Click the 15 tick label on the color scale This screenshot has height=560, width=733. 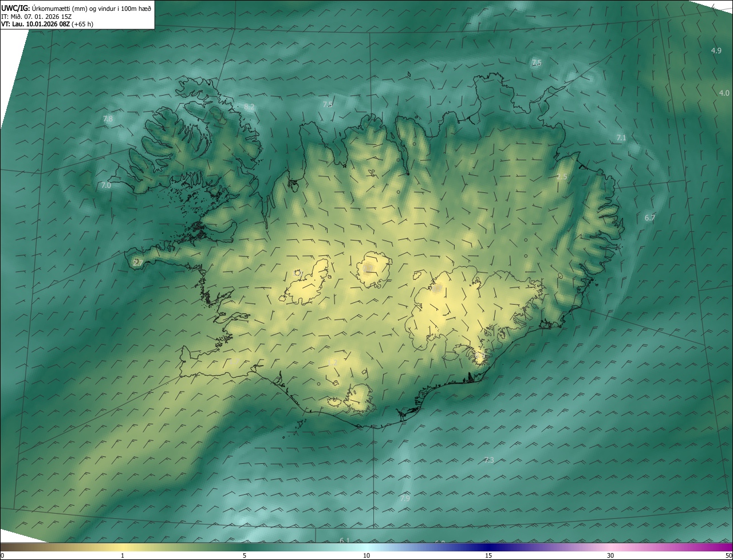click(488, 555)
